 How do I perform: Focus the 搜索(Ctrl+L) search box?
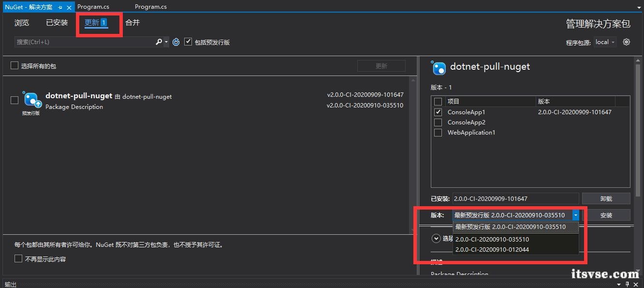click(85, 42)
